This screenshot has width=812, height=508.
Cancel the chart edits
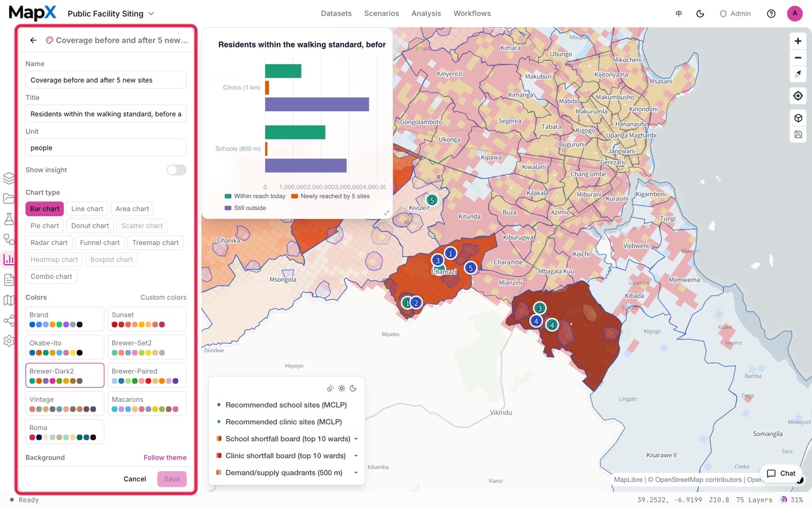[x=135, y=479]
